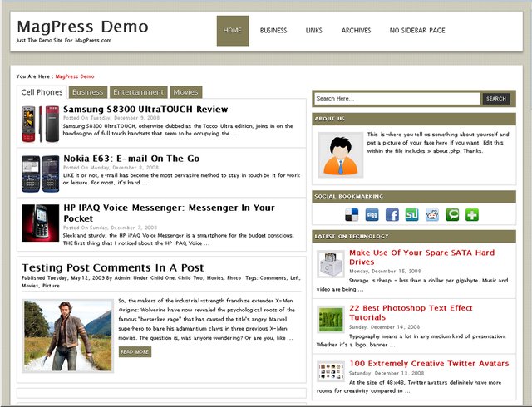Open the Links menu item
The image size is (532, 407).
tap(314, 31)
